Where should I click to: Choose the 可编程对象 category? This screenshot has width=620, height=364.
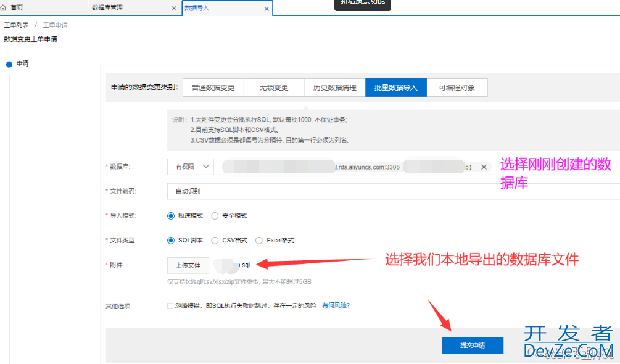[457, 88]
